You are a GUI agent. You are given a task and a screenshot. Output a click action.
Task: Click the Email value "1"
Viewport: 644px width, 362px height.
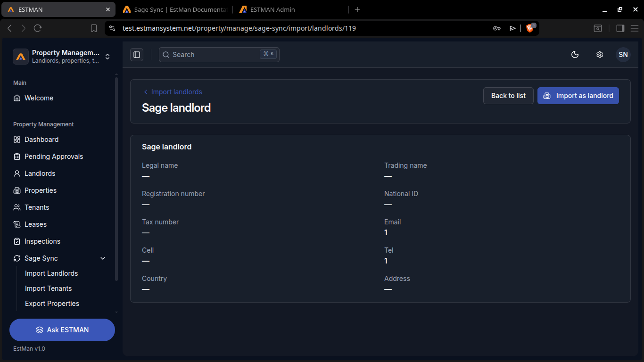[386, 232]
